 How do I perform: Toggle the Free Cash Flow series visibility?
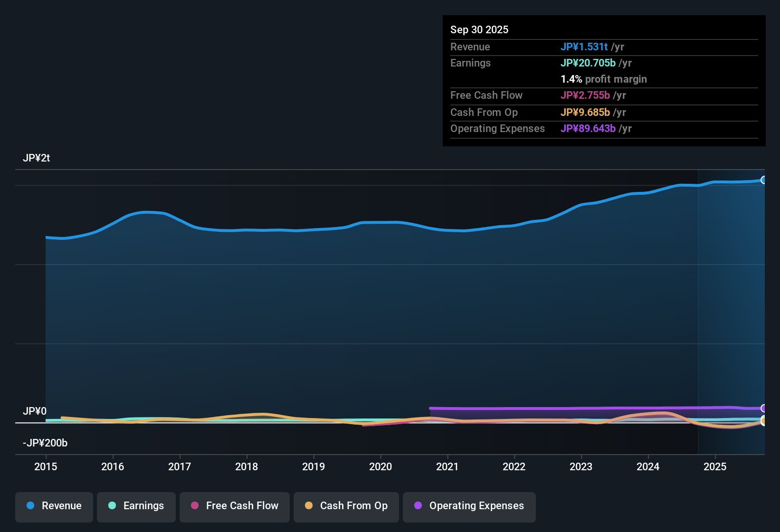point(234,506)
